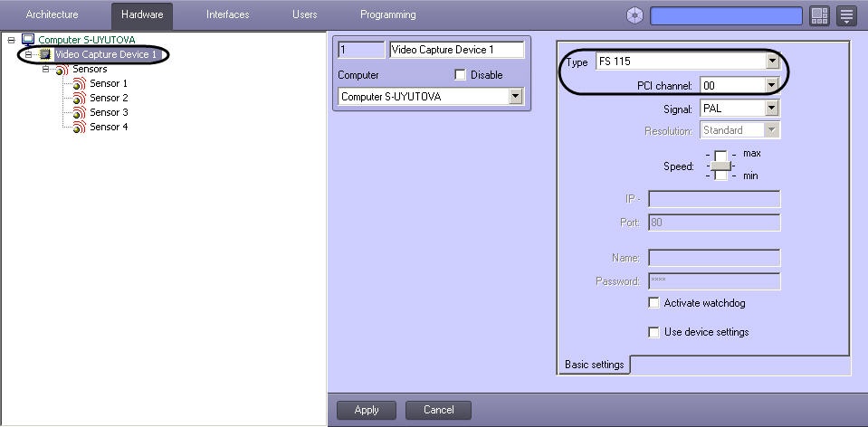Open the Programming tab
The width and height of the screenshot is (868, 427).
387,15
